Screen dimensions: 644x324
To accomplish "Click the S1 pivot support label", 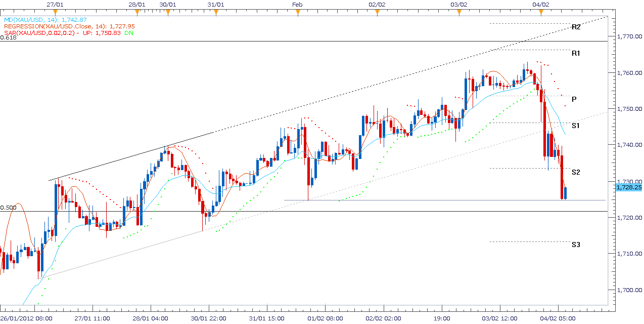I will [576, 125].
